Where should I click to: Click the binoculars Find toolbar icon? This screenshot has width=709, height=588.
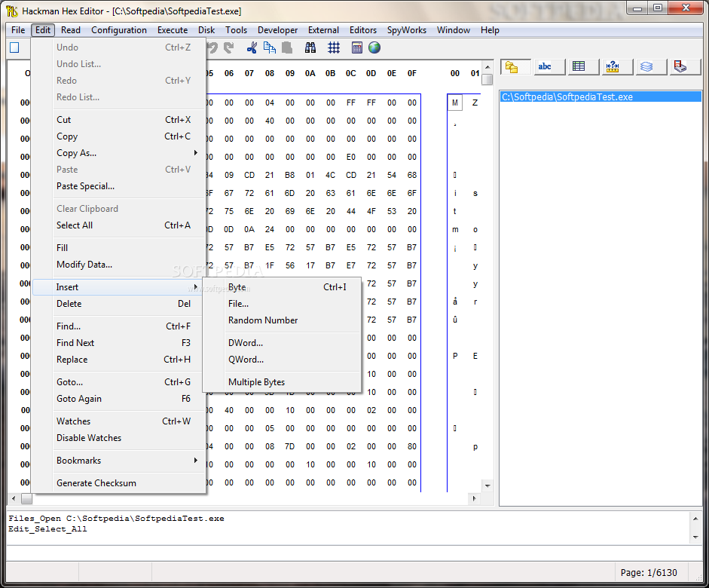tap(310, 47)
